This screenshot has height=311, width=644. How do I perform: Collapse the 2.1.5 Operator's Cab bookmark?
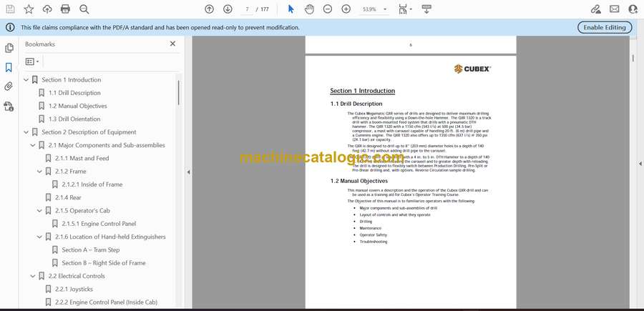39,210
